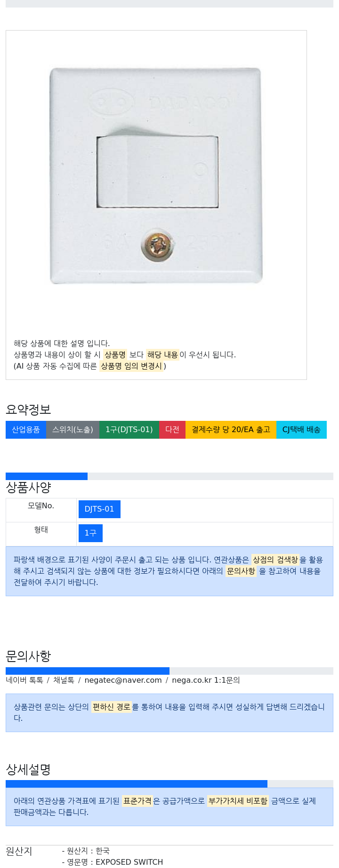Click the red 다전 brand badge
Image resolution: width=339 pixels, height=868 pixels.
tap(172, 430)
